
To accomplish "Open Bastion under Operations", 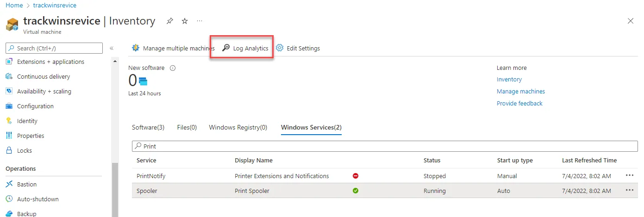I will coord(27,184).
